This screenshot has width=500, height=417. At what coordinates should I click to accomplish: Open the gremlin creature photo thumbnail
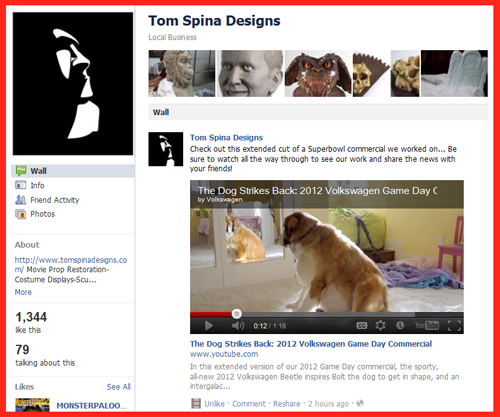click(318, 73)
